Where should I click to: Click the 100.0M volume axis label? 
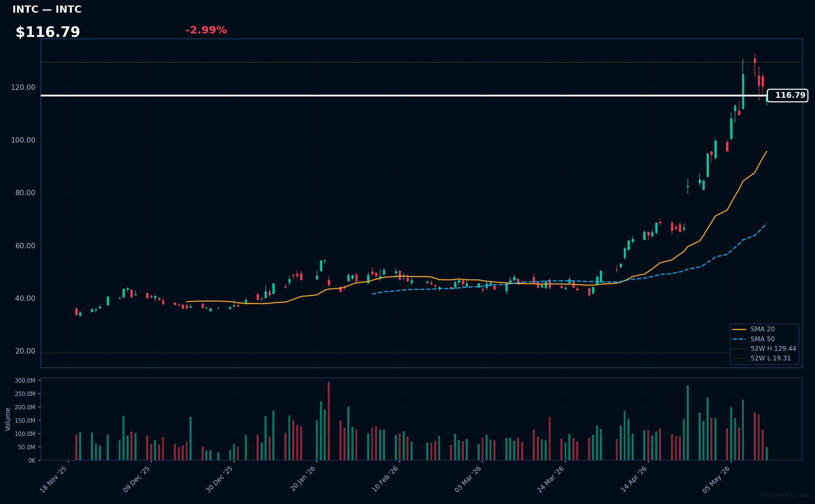pyautogui.click(x=25, y=434)
